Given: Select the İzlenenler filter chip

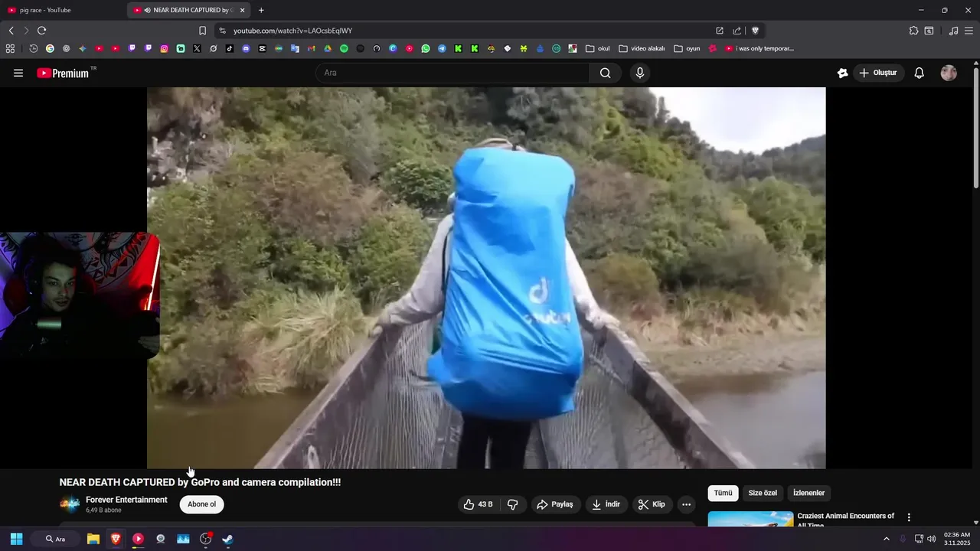Looking at the screenshot, I should [808, 493].
